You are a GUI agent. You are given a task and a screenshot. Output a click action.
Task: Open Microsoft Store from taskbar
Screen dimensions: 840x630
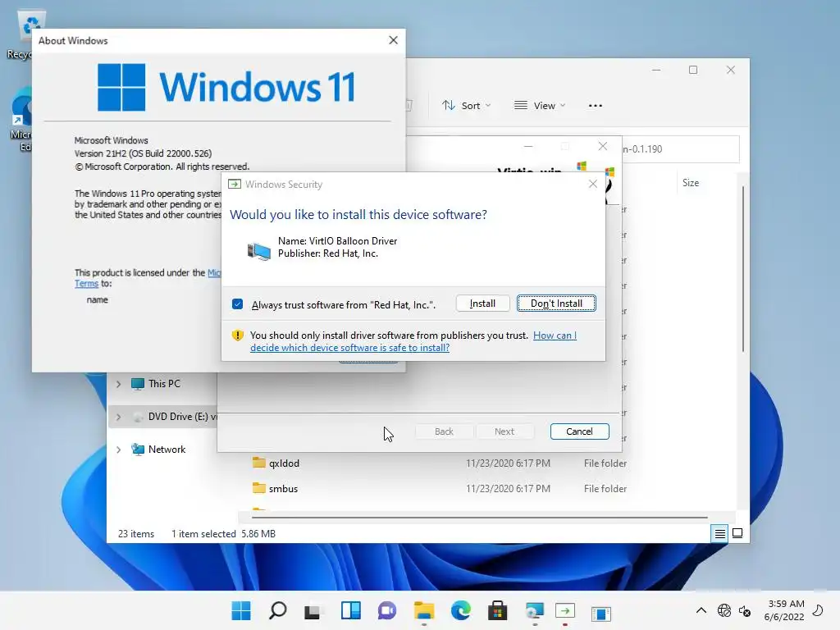point(497,610)
